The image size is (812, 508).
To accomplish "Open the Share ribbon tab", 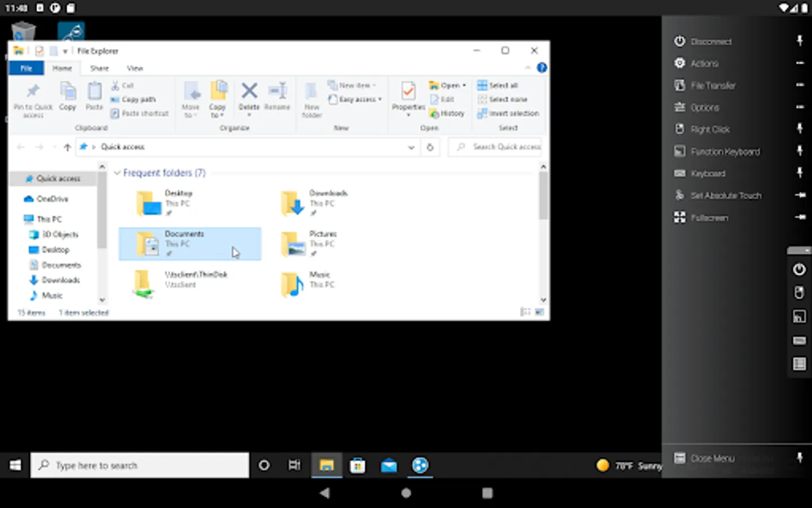I will [x=99, y=68].
